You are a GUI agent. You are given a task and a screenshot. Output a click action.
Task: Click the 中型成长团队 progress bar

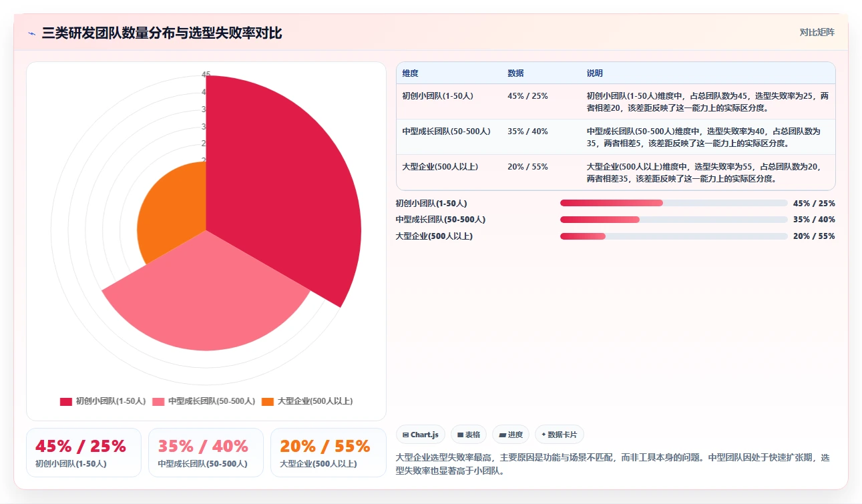coord(674,220)
